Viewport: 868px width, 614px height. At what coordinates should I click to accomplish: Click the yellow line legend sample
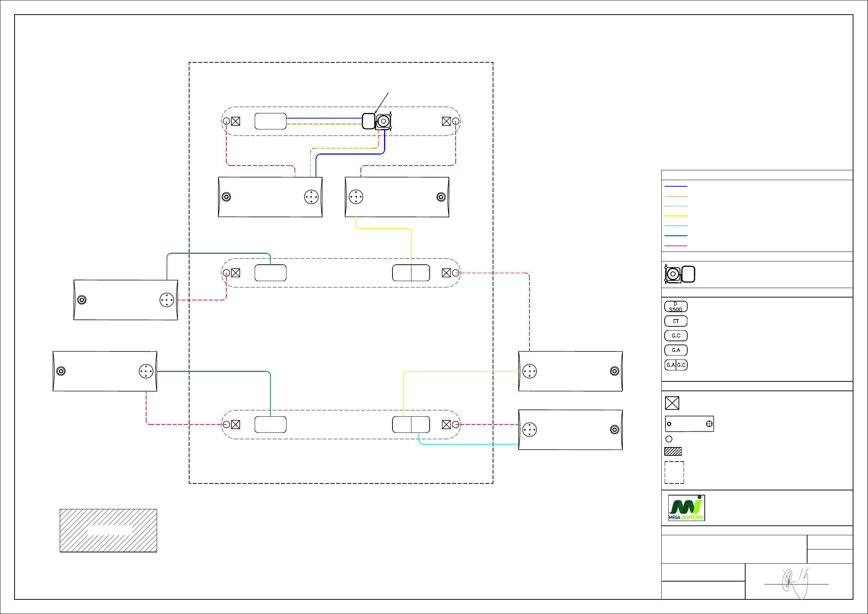pos(676,215)
